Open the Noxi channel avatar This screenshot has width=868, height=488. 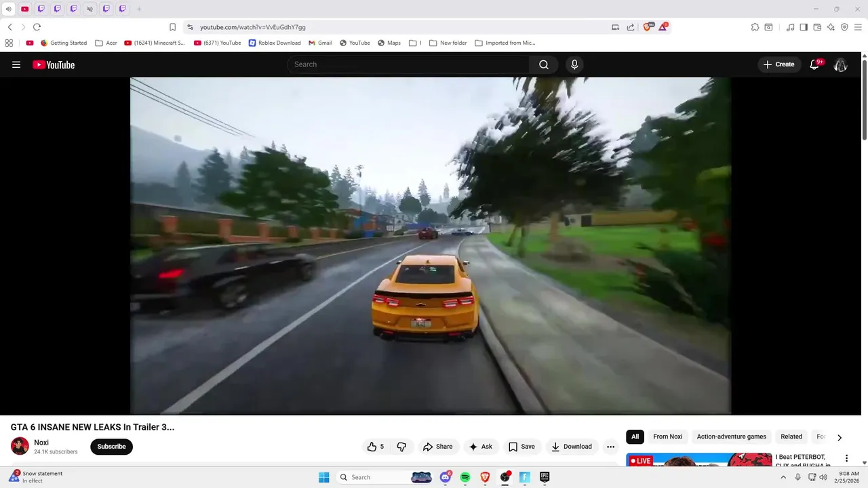[20, 446]
